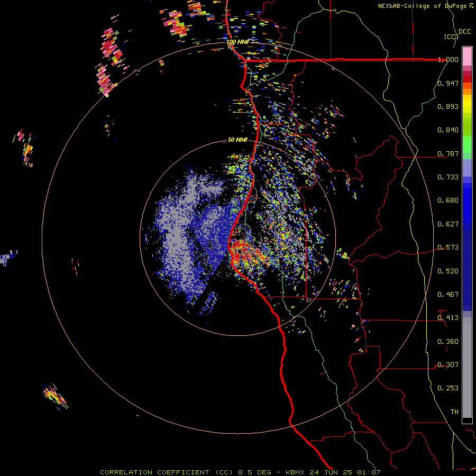
Task: Pick the large gray band of color bar
Action: point(467,368)
